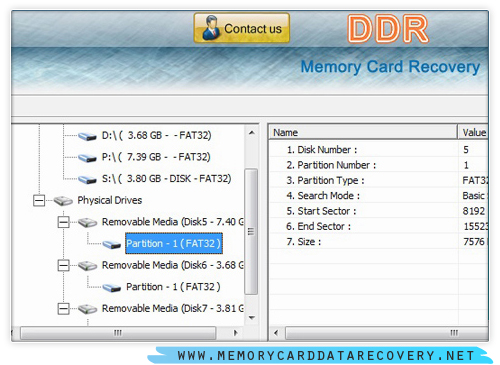Collapse the Removable Media Disk5 node
The image size is (500, 365).
63,222
